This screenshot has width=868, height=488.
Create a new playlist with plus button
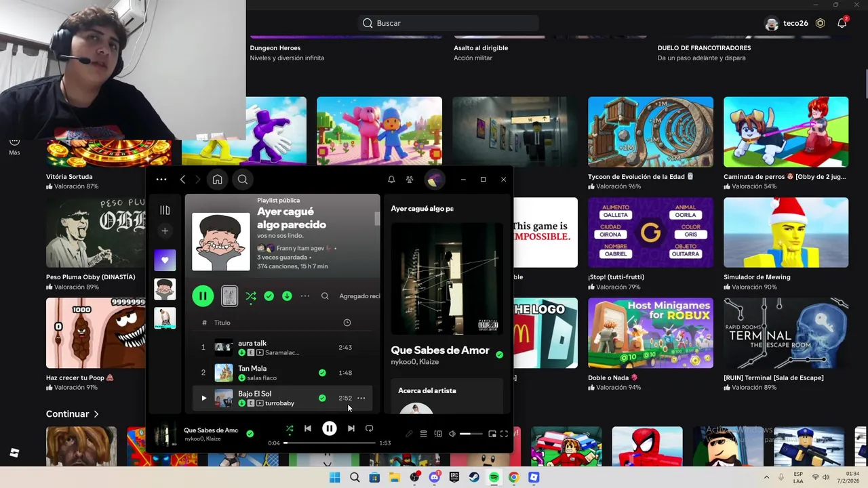click(165, 231)
